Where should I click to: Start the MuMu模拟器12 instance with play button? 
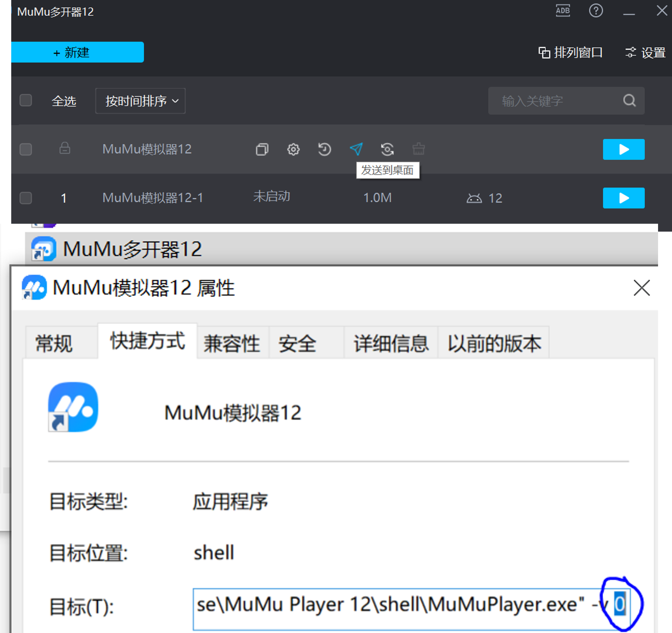(x=624, y=149)
